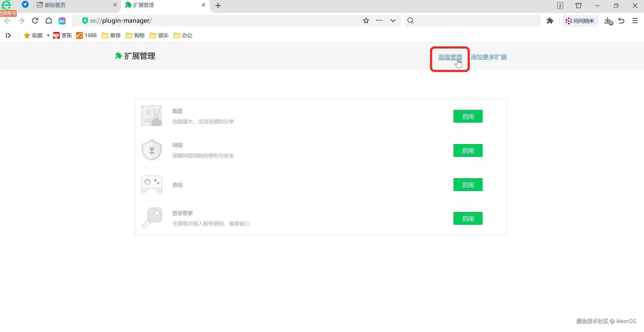Click the green security shield in address bar

(x=85, y=21)
